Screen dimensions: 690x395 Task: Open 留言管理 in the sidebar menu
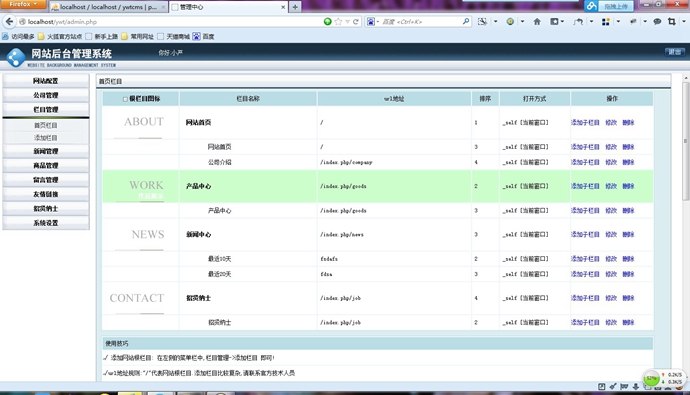(x=46, y=180)
